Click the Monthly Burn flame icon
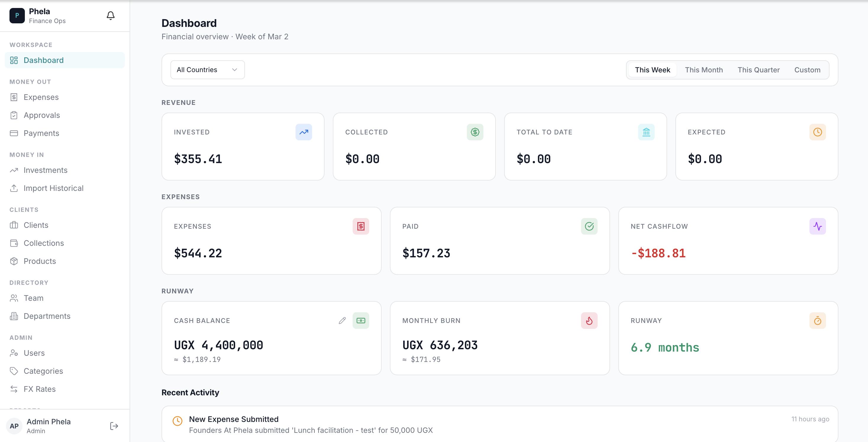Image resolution: width=868 pixels, height=442 pixels. point(589,321)
